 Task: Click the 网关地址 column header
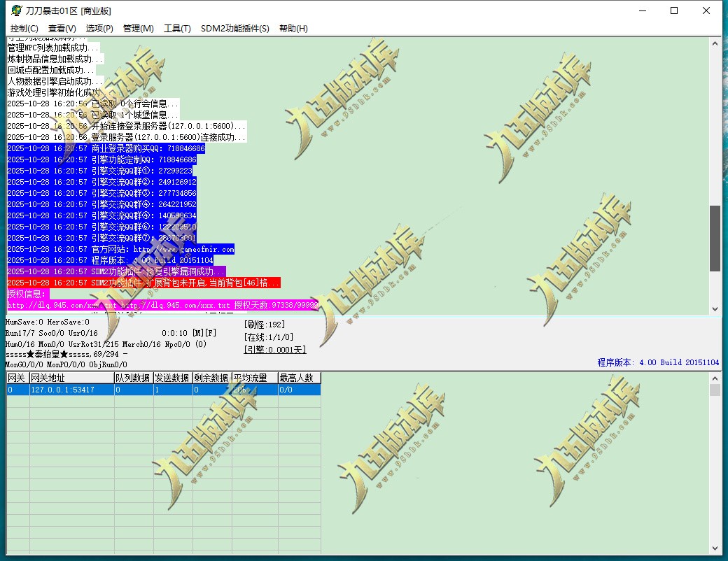pos(71,378)
